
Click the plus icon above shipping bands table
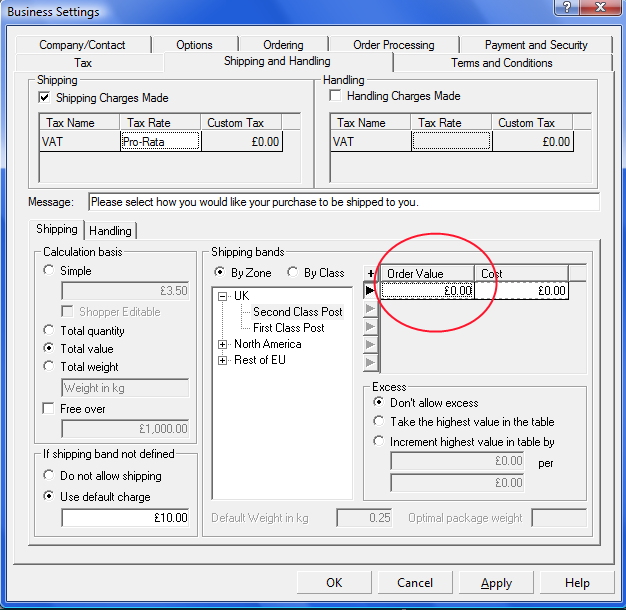371,273
